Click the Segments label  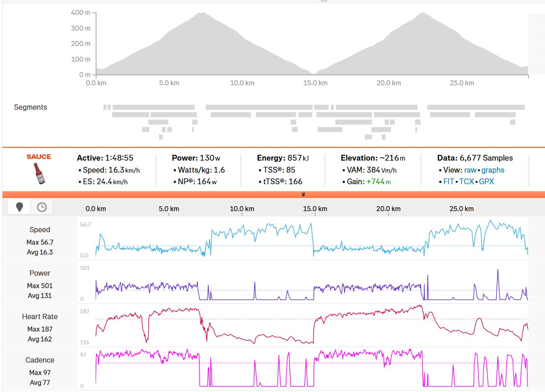[31, 107]
